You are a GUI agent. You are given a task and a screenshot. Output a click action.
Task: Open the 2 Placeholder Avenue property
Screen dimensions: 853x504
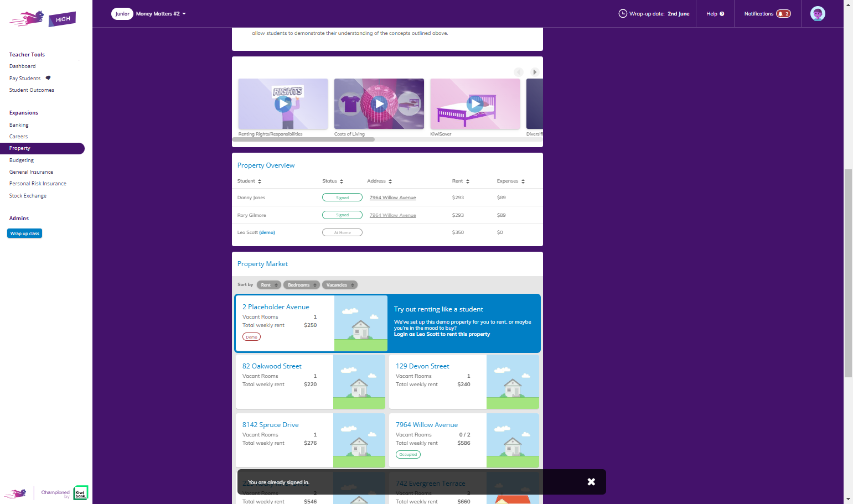coord(276,307)
